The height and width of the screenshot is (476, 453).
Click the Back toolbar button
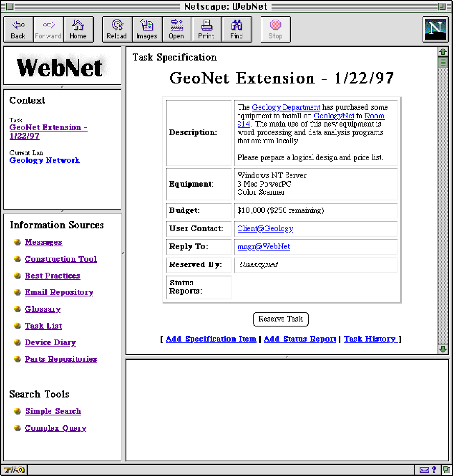(x=18, y=29)
